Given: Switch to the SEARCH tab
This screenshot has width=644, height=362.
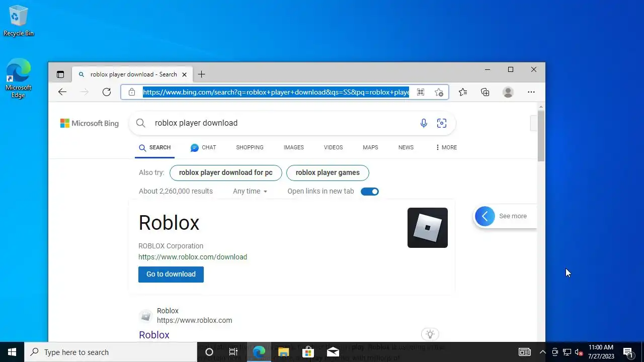Looking at the screenshot, I should point(155,147).
